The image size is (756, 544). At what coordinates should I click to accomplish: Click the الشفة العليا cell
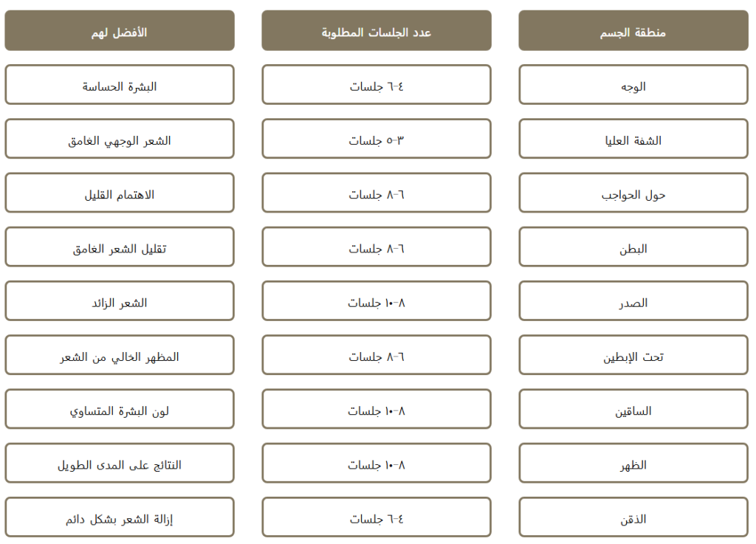633,139
